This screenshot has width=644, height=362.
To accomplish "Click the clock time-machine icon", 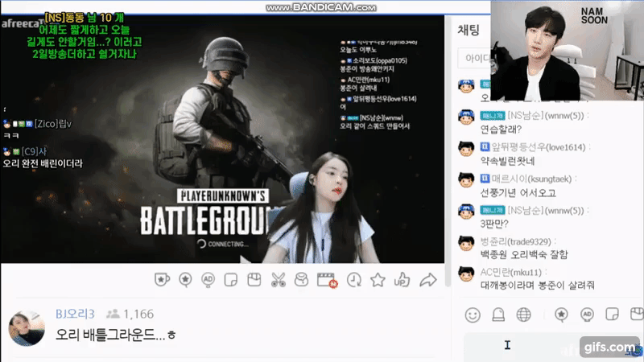I will tap(354, 280).
